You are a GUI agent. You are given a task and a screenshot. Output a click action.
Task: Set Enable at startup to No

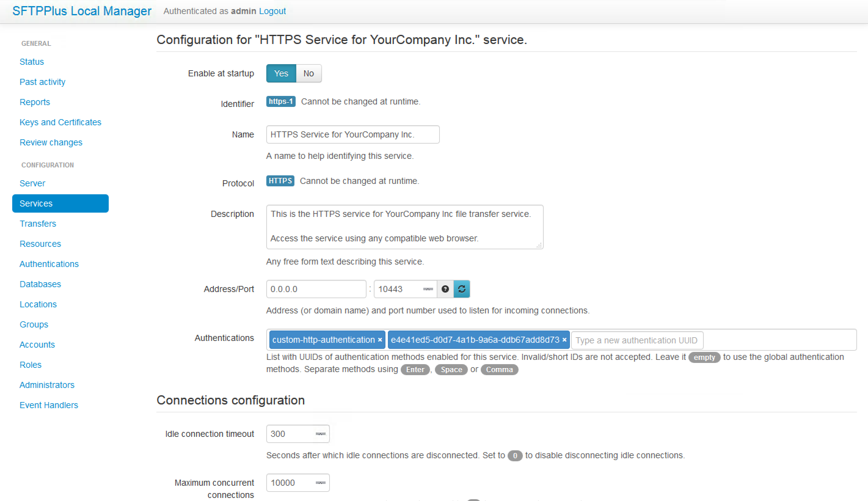pyautogui.click(x=308, y=73)
